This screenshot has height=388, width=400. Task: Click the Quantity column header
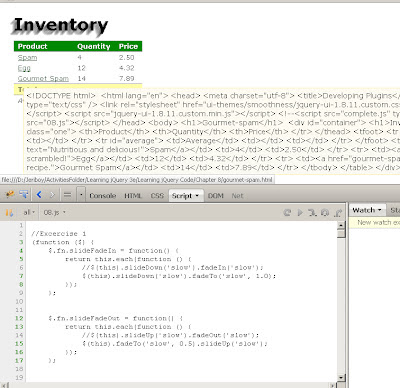click(94, 46)
